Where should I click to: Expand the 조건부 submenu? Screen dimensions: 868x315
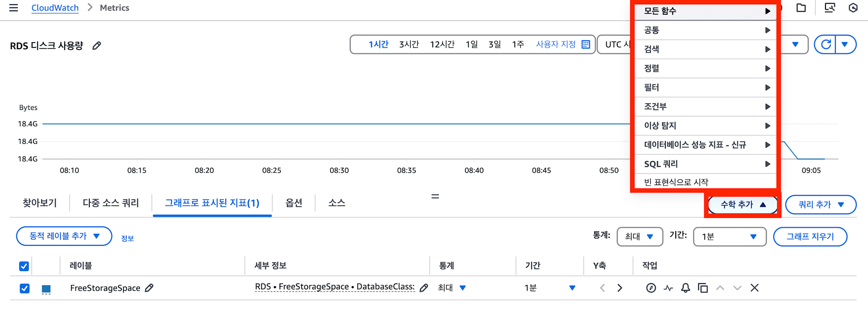pos(705,106)
